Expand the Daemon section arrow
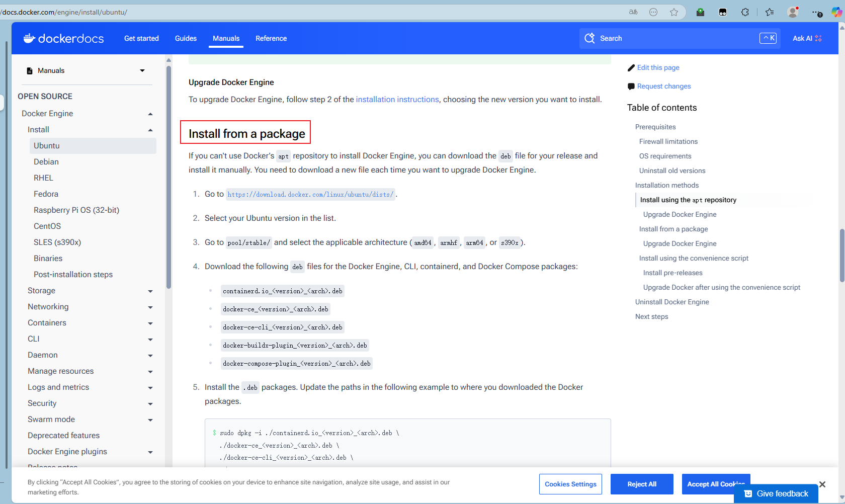 pyautogui.click(x=150, y=356)
